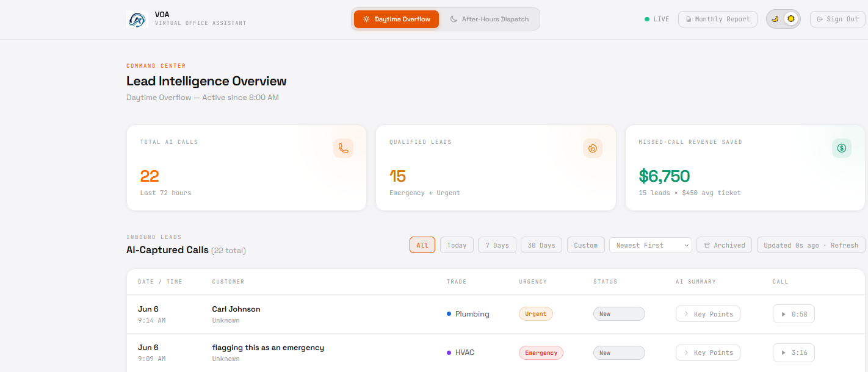Click the $6,750 revenue saved value
868x372 pixels.
[664, 176]
